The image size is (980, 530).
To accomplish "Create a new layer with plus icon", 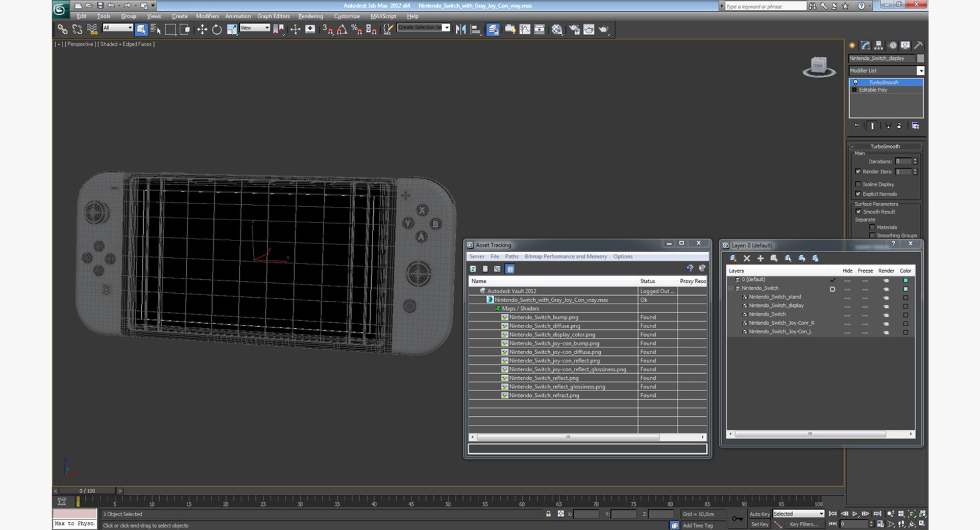I will [x=761, y=258].
